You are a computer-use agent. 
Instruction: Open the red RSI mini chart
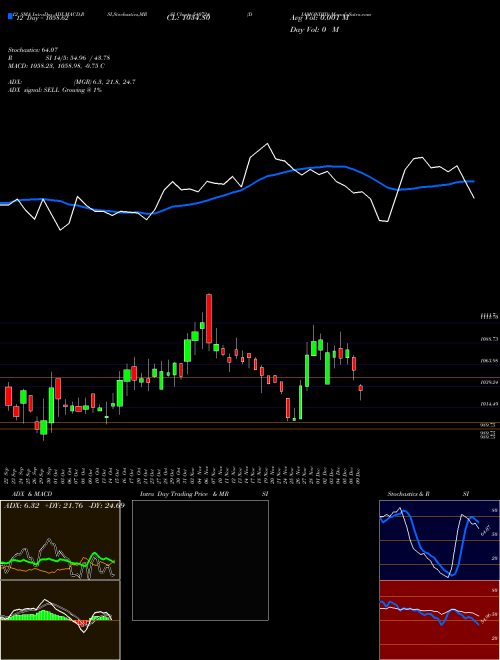click(439, 620)
